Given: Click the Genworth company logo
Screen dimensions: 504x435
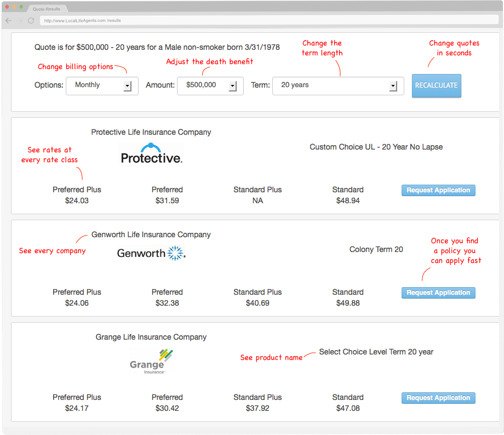Looking at the screenshot, I should (151, 253).
